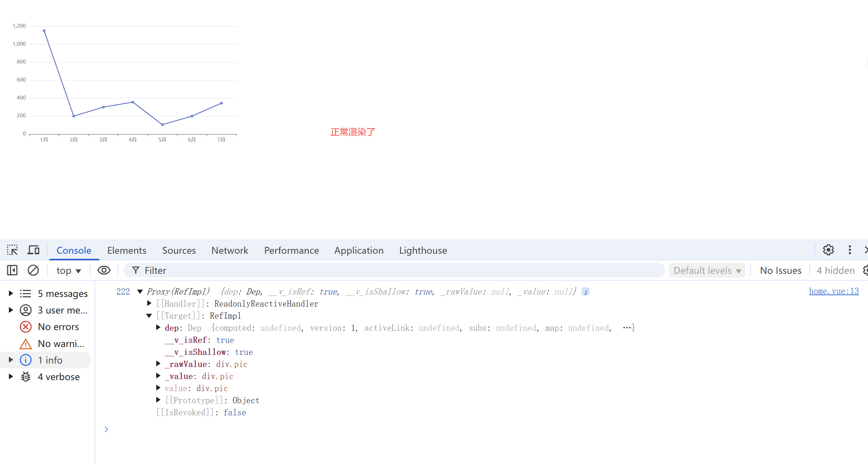Create live expression with eye icon

pyautogui.click(x=104, y=270)
